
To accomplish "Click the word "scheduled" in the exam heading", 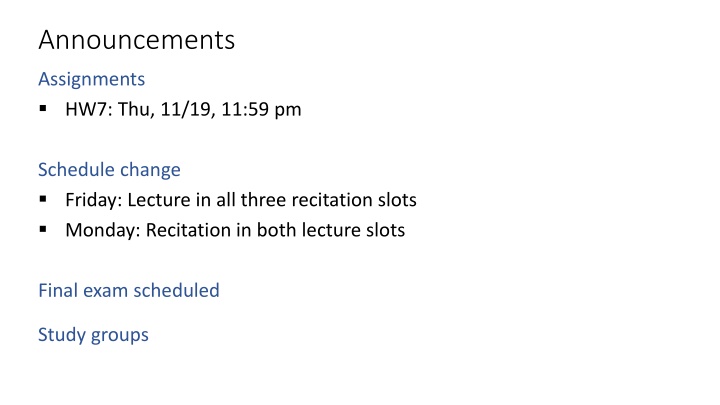I will 178,291.
